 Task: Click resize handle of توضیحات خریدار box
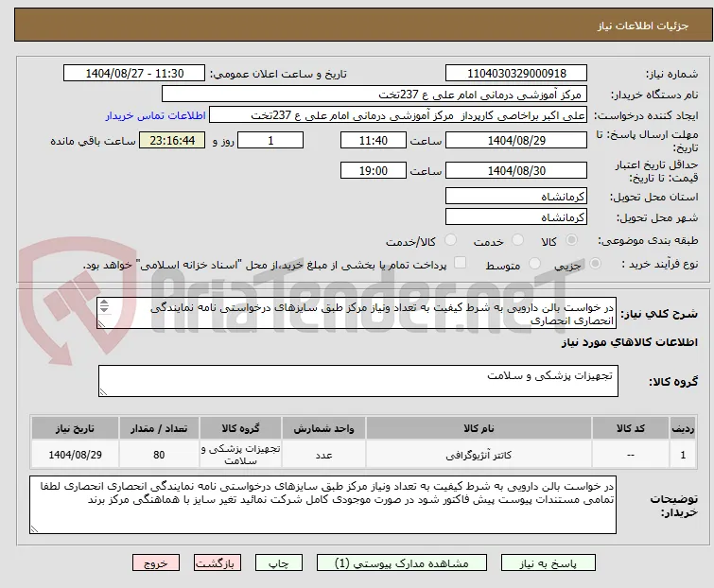[34, 528]
